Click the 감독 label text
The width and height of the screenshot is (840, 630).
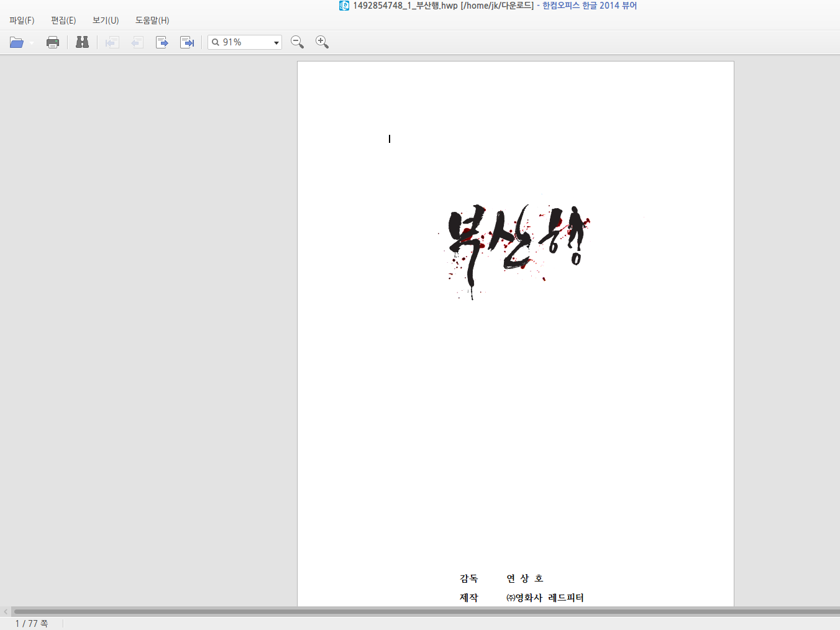(469, 578)
